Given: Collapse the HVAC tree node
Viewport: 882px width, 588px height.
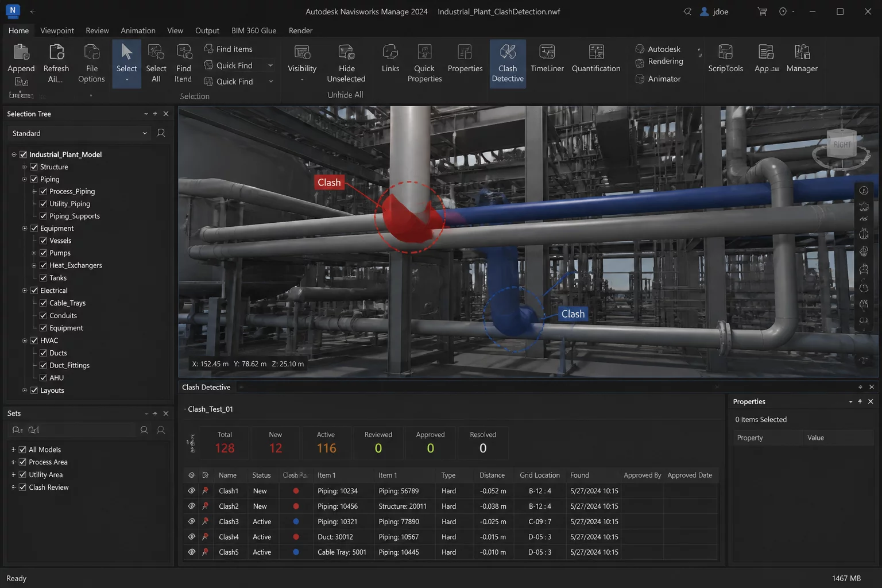Looking at the screenshot, I should 25,341.
